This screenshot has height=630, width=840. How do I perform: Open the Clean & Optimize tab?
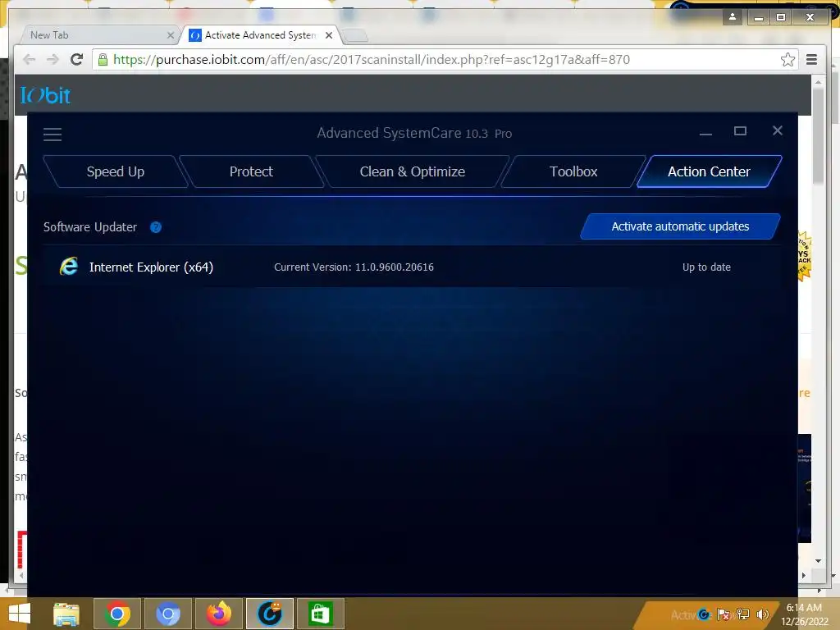click(413, 171)
